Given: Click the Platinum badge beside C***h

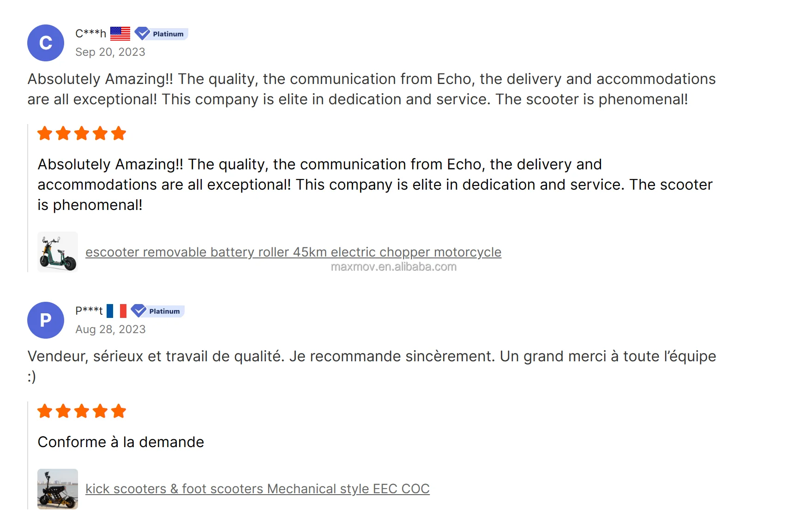Looking at the screenshot, I should [162, 34].
